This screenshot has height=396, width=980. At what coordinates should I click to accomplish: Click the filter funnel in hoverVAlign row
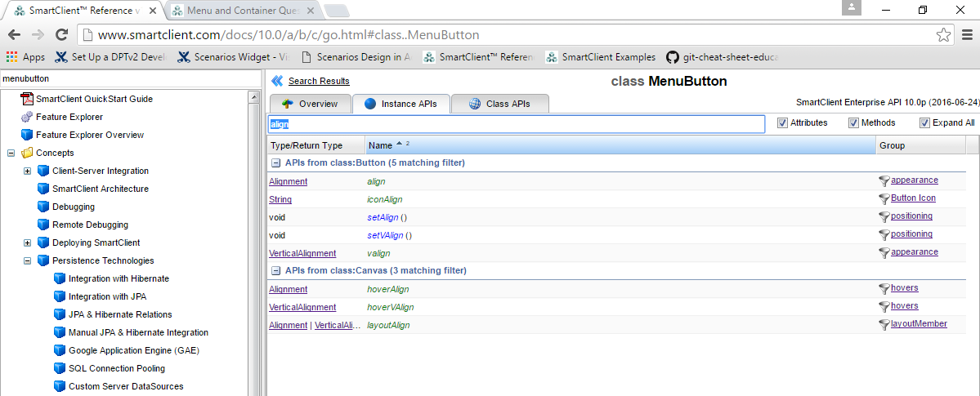(x=884, y=307)
